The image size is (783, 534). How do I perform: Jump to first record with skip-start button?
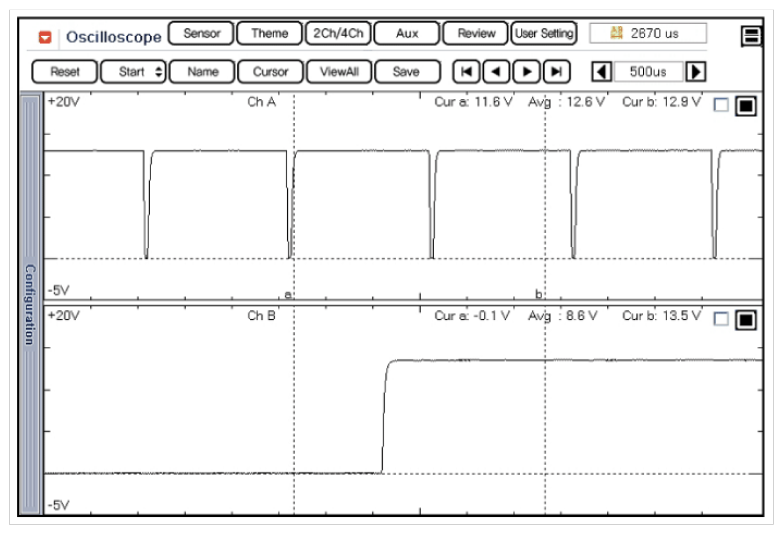466,72
